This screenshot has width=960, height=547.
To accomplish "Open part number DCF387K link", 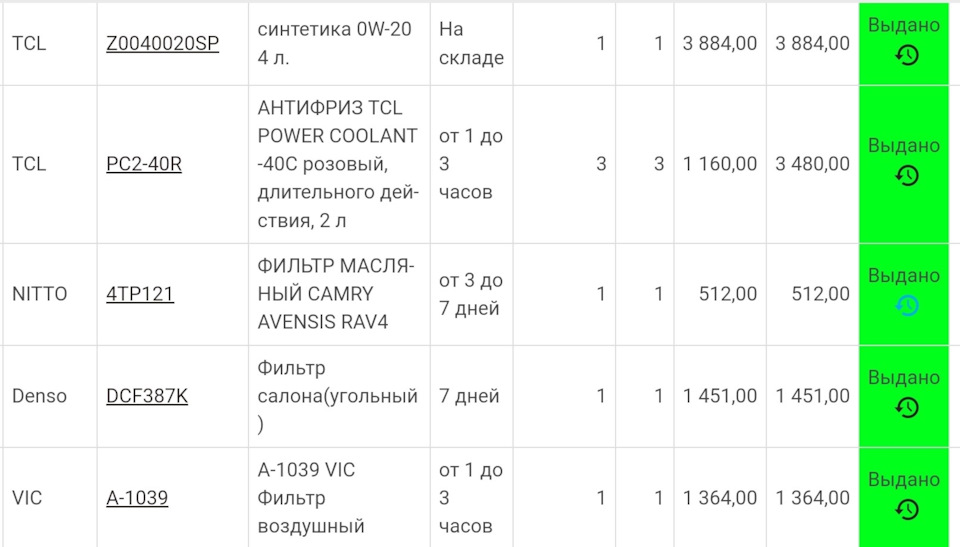I will (x=147, y=396).
